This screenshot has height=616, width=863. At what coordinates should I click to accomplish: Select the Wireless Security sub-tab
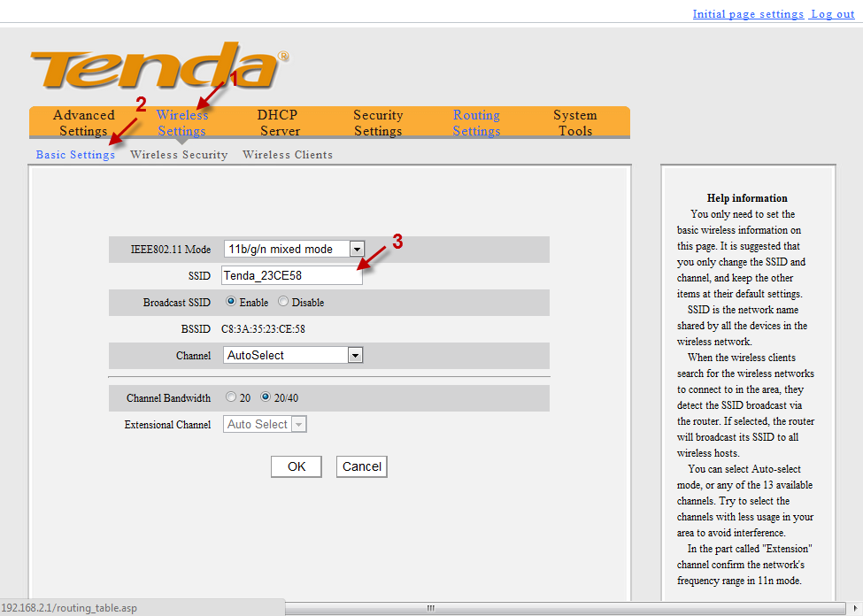coord(179,155)
